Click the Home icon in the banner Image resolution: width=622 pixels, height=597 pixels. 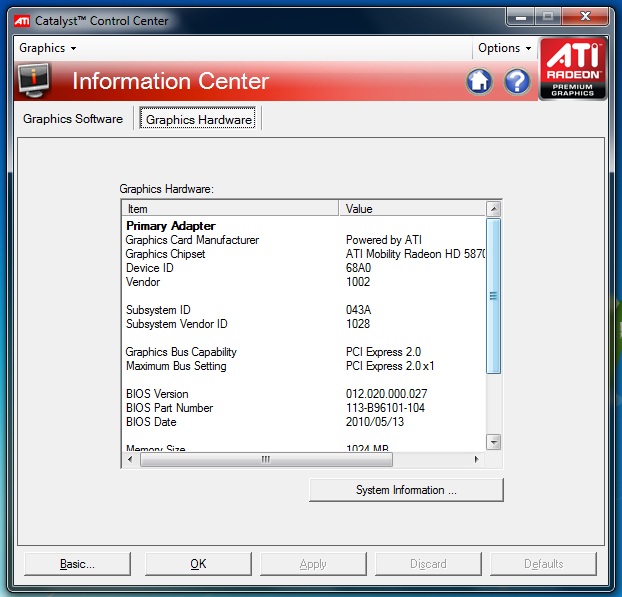[479, 81]
